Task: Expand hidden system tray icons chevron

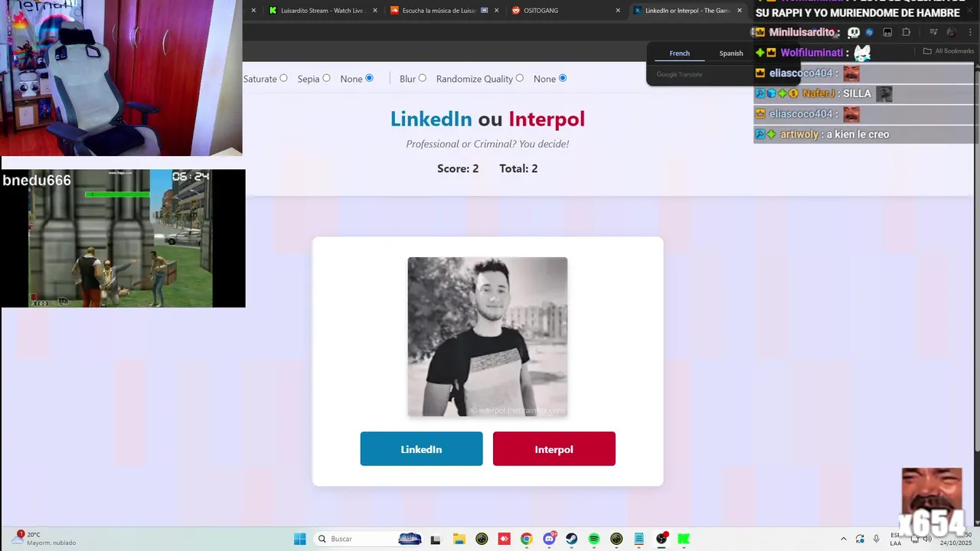Action: click(x=844, y=539)
